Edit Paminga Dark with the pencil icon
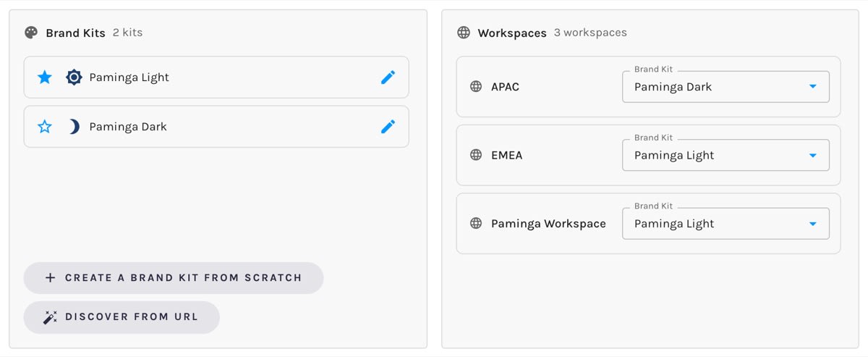The height and width of the screenshot is (357, 868). (x=388, y=127)
